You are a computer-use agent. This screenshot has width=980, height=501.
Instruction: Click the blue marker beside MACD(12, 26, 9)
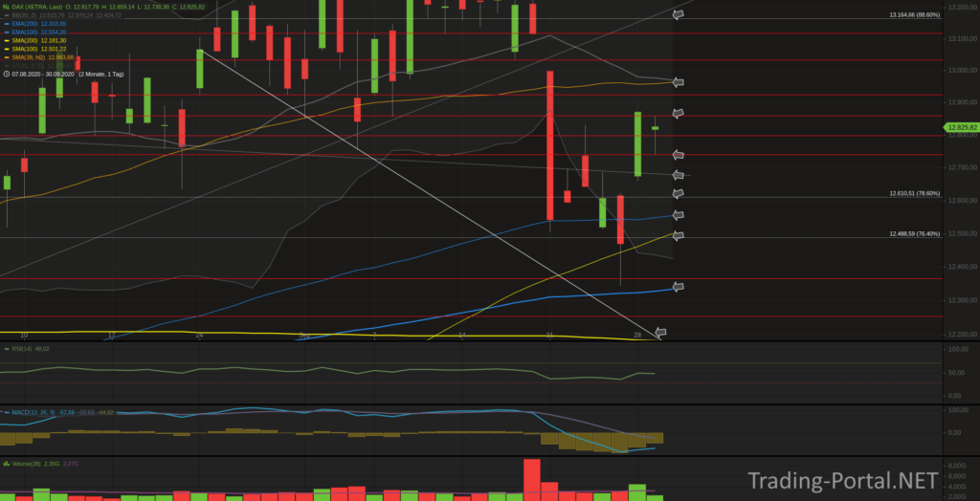pos(7,412)
